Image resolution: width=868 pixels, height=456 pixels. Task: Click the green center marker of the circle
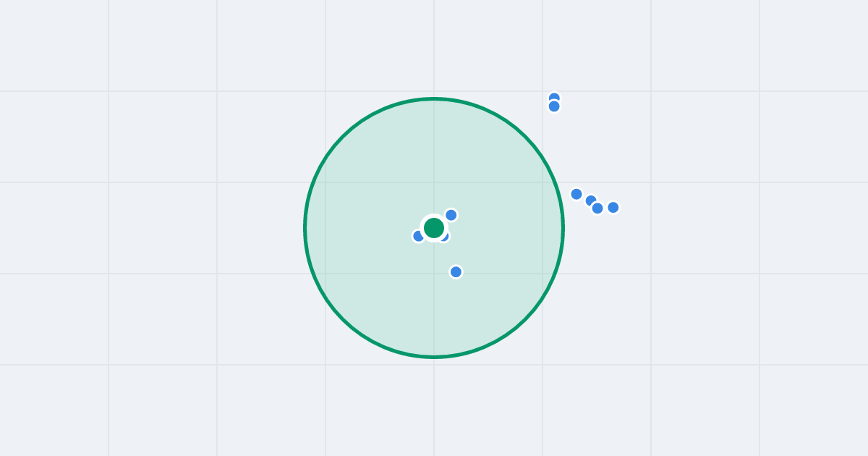(434, 228)
